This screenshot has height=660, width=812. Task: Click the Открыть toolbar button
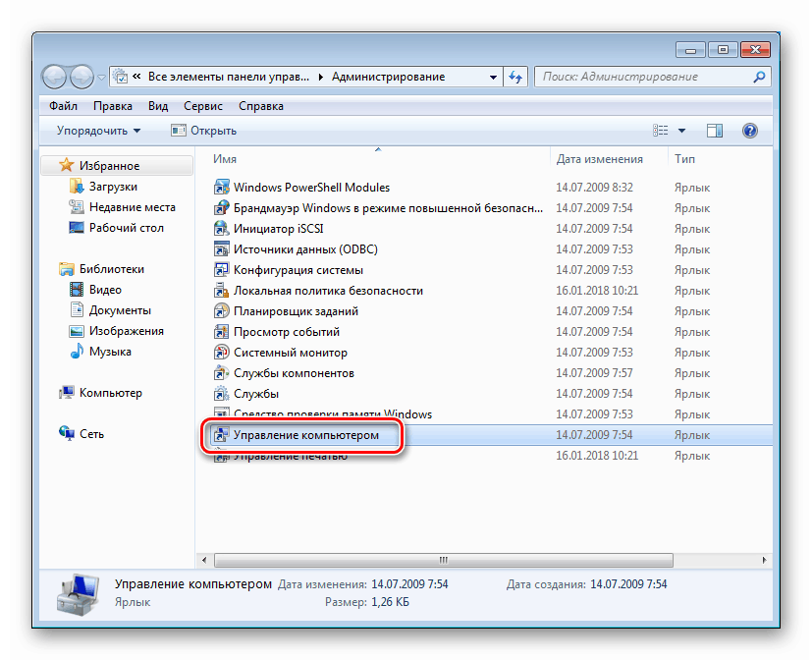[203, 131]
